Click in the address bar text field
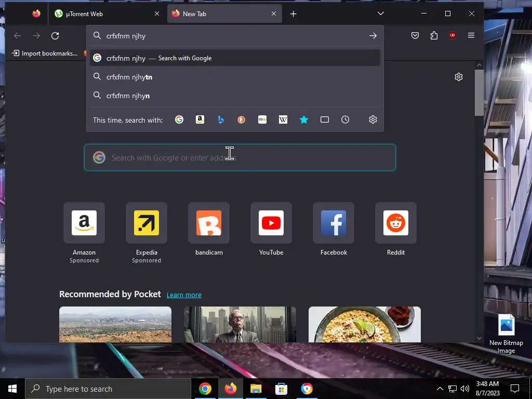 tap(234, 36)
